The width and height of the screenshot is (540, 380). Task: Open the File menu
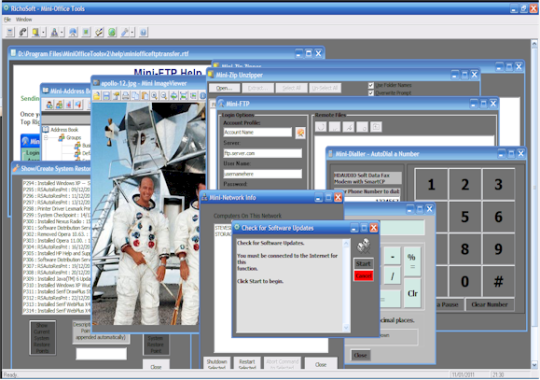click(7, 20)
